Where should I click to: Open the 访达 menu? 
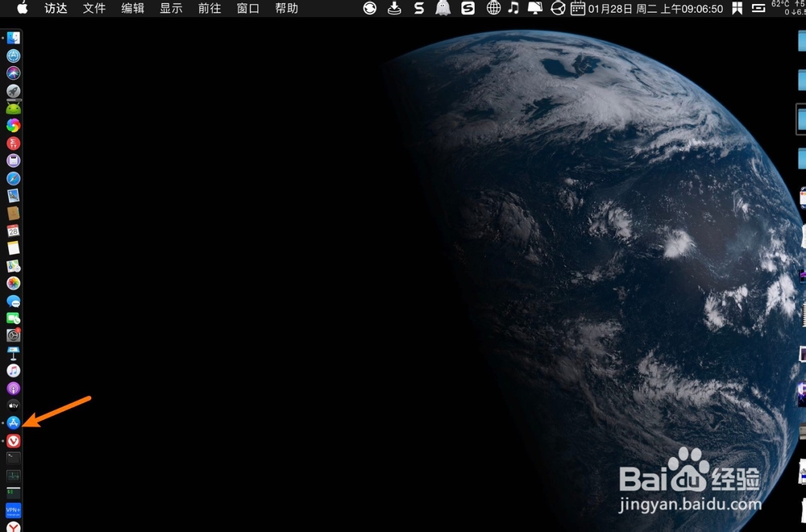pyautogui.click(x=56, y=8)
